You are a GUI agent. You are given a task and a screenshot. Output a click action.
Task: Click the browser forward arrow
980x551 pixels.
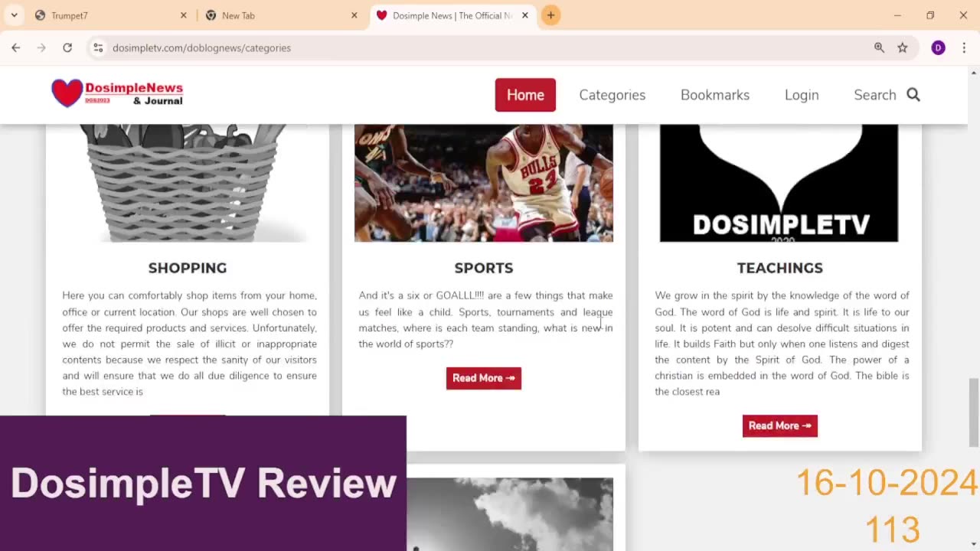coord(41,47)
